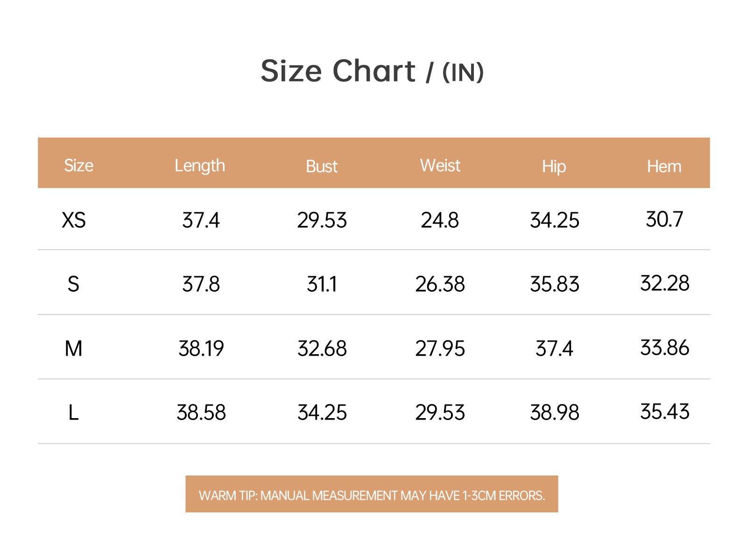The image size is (747, 560).
Task: Select the Hip column header
Action: pos(554,167)
